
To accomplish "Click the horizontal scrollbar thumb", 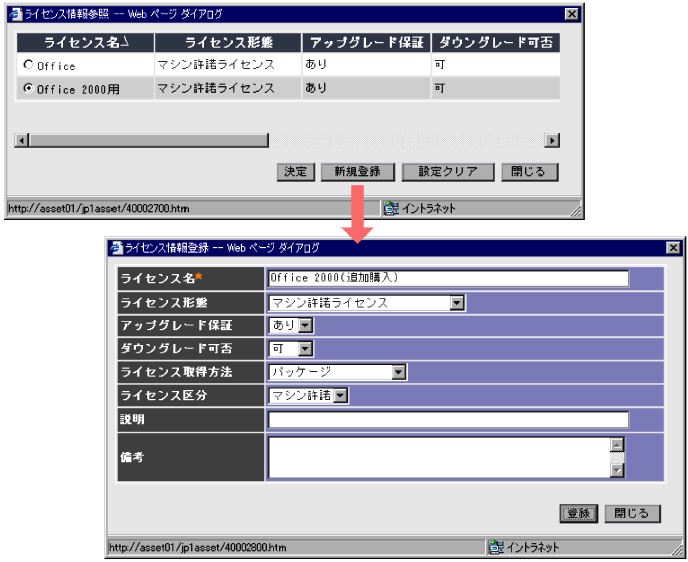I will pyautogui.click(x=149, y=140).
